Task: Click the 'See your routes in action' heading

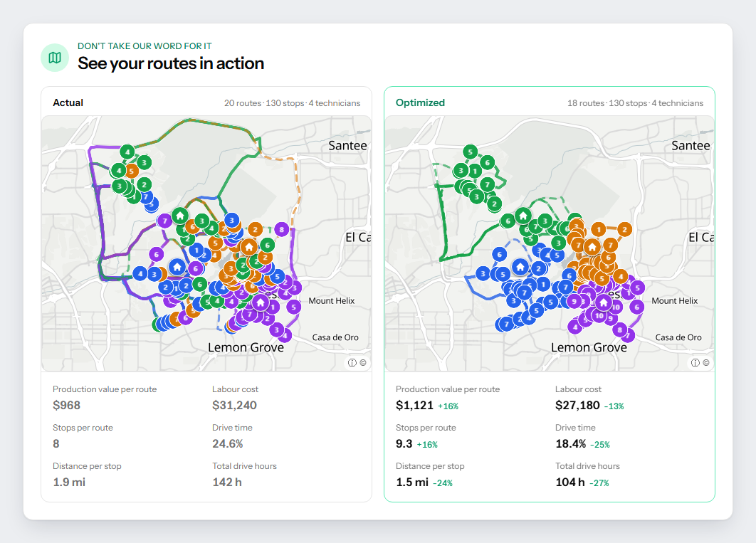Action: click(171, 63)
